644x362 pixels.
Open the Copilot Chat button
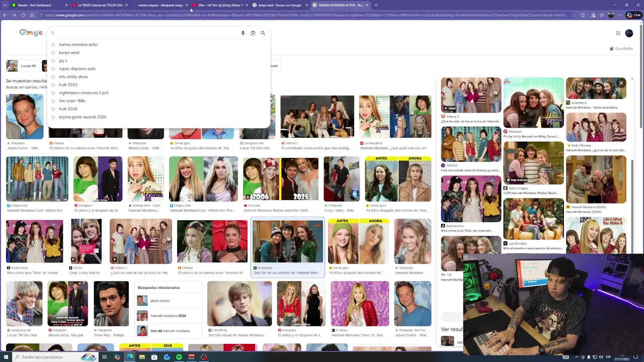633,15
